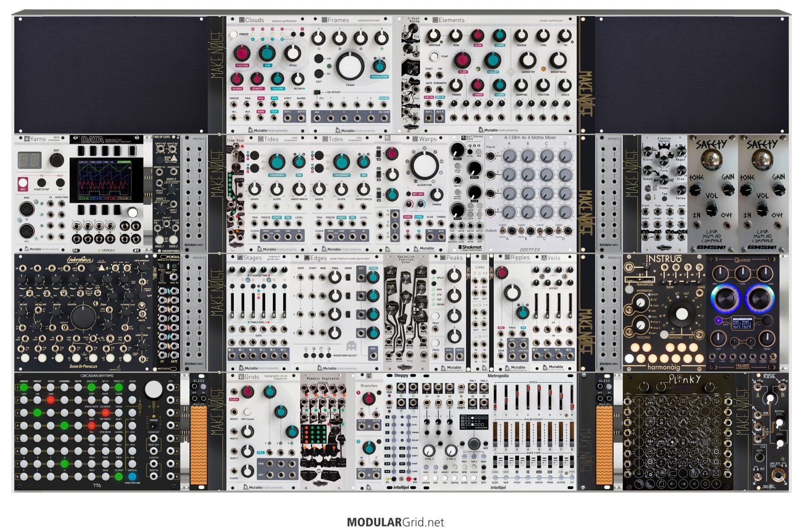Hit the Elements PLAY button
The image size is (792, 532).
434,56
